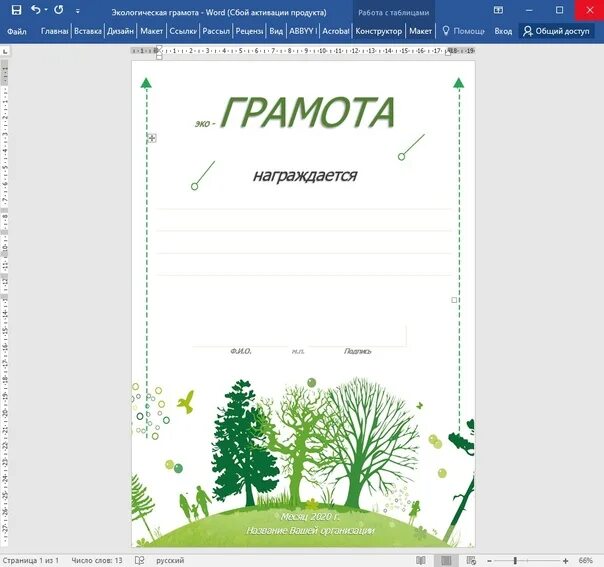Switch to the Ссылки tab
This screenshot has width=604, height=567.
(183, 31)
